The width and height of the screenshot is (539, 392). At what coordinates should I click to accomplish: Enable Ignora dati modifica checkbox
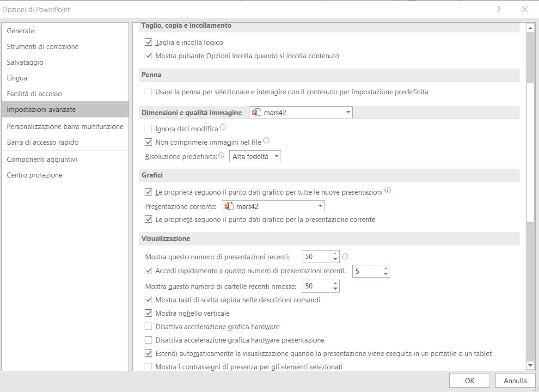[x=148, y=129]
